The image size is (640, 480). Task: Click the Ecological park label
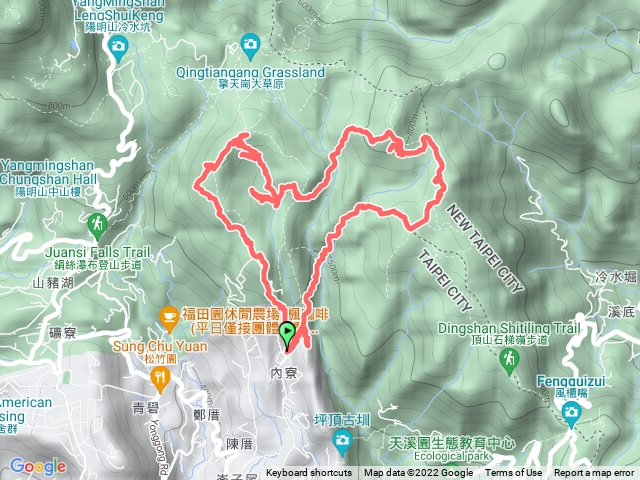click(451, 456)
